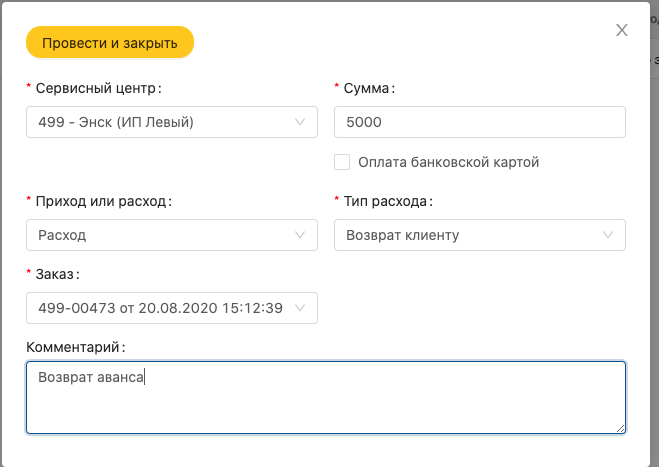Open the "Сервисный центр" combo box showing 499 - Энск
This screenshot has height=467, width=659.
pos(160,123)
